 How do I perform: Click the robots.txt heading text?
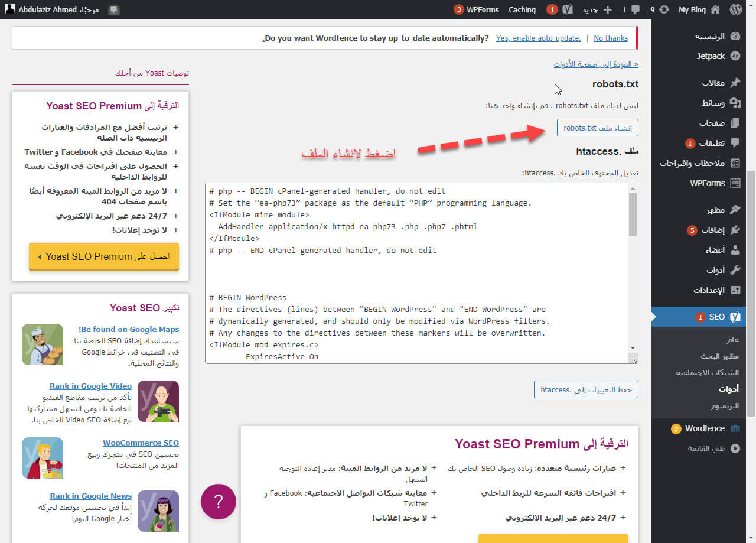(x=615, y=84)
